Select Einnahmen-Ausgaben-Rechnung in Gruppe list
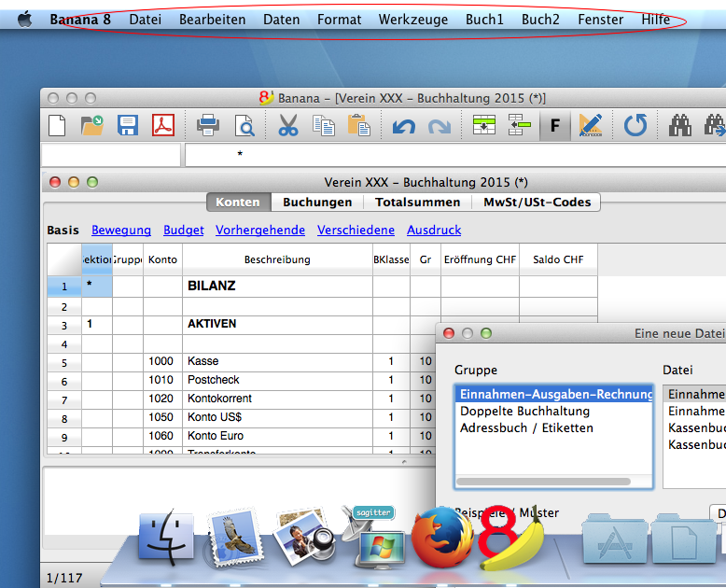The width and height of the screenshot is (726, 588). click(x=553, y=394)
